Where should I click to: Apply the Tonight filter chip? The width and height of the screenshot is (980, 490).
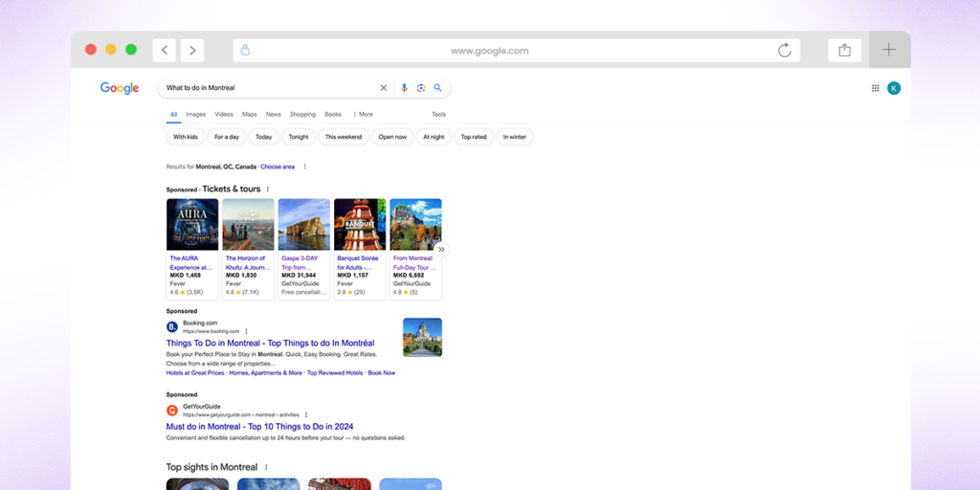tap(299, 137)
